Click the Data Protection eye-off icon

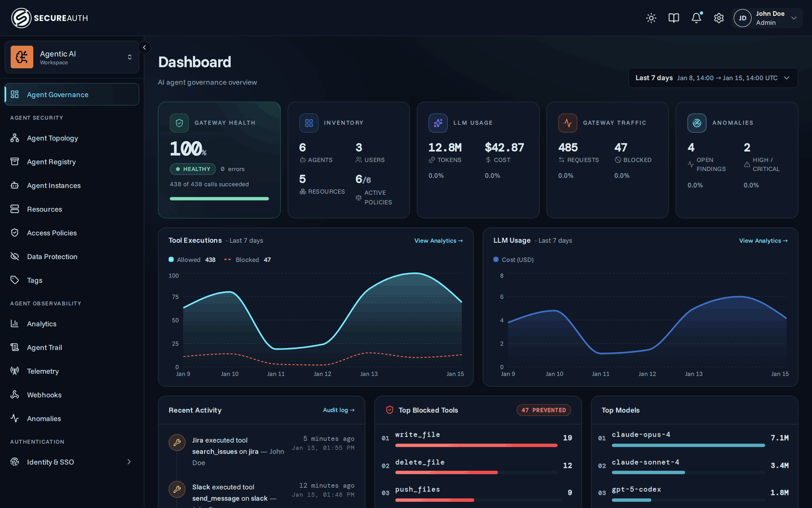[15, 256]
